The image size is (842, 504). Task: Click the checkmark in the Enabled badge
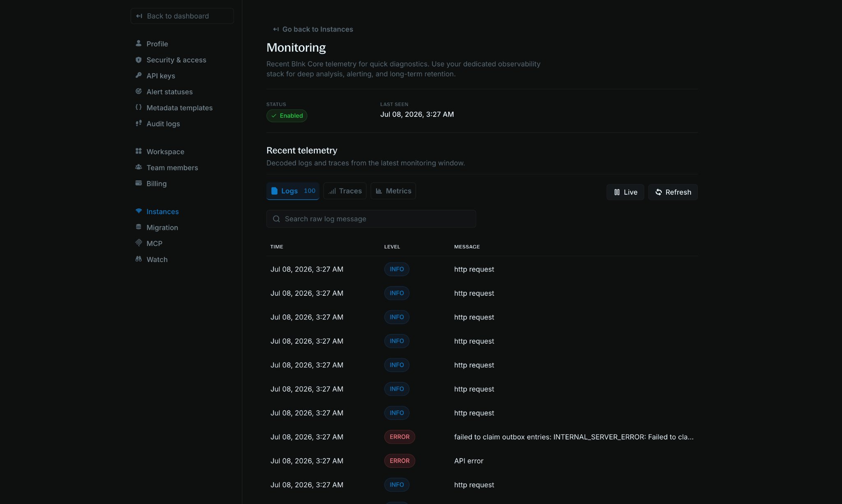click(x=274, y=116)
